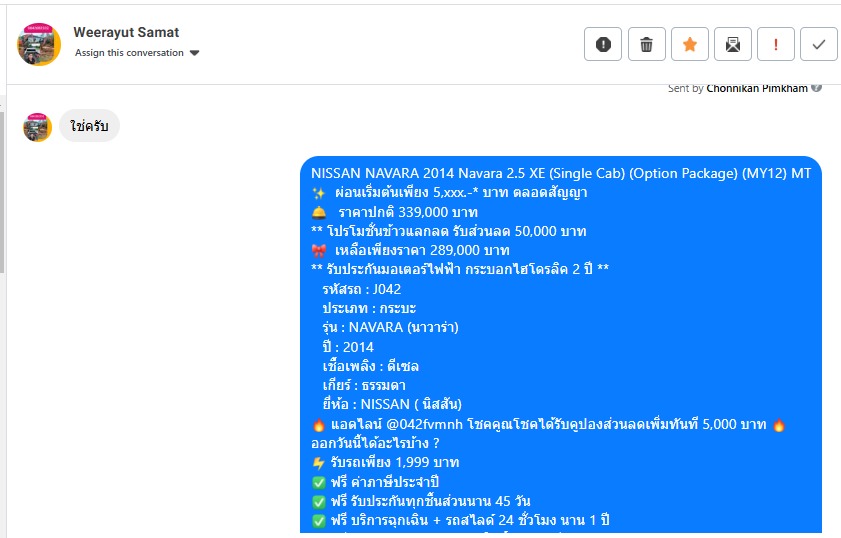
Task: Select the ใช่ครับ message bubble
Action: 89,126
